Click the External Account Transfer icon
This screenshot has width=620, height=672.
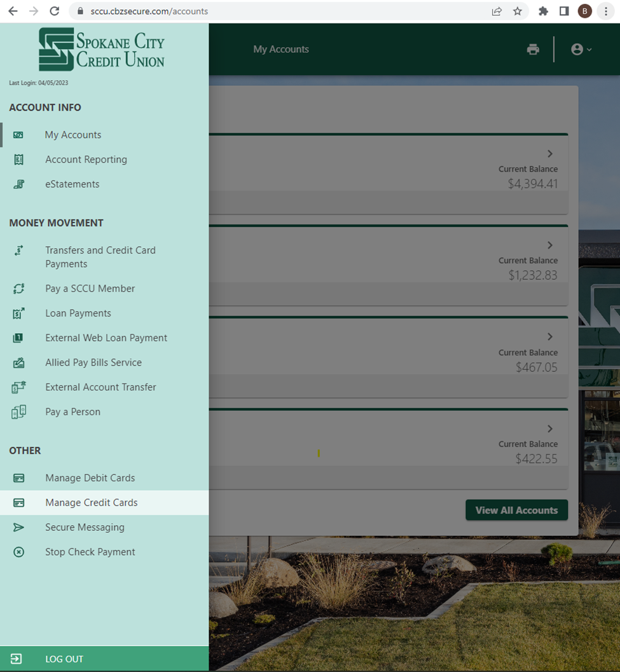click(x=19, y=387)
